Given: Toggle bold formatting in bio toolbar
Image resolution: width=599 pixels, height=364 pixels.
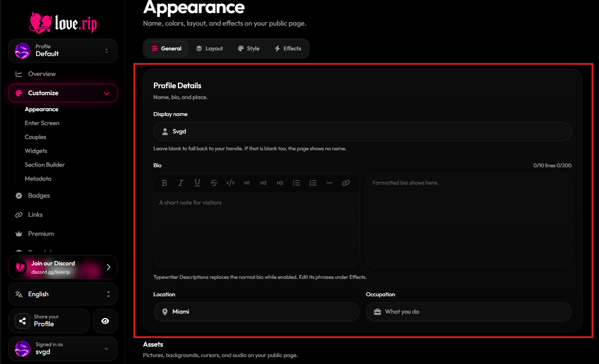Looking at the screenshot, I should (164, 183).
